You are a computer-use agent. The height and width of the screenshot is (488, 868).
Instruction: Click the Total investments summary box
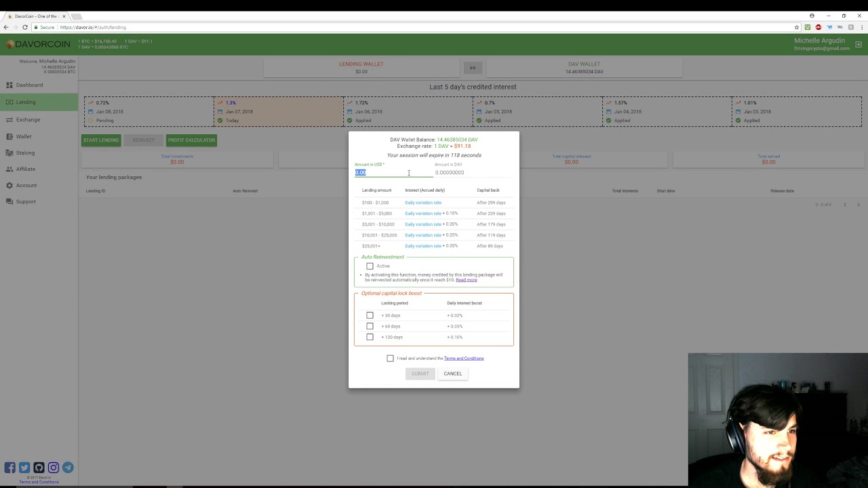[177, 159]
